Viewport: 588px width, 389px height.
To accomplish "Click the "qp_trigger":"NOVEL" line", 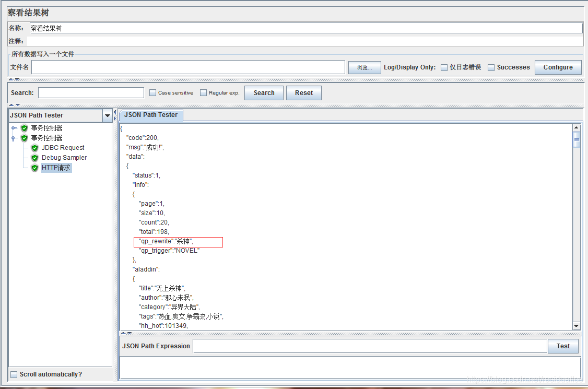I will pos(169,251).
